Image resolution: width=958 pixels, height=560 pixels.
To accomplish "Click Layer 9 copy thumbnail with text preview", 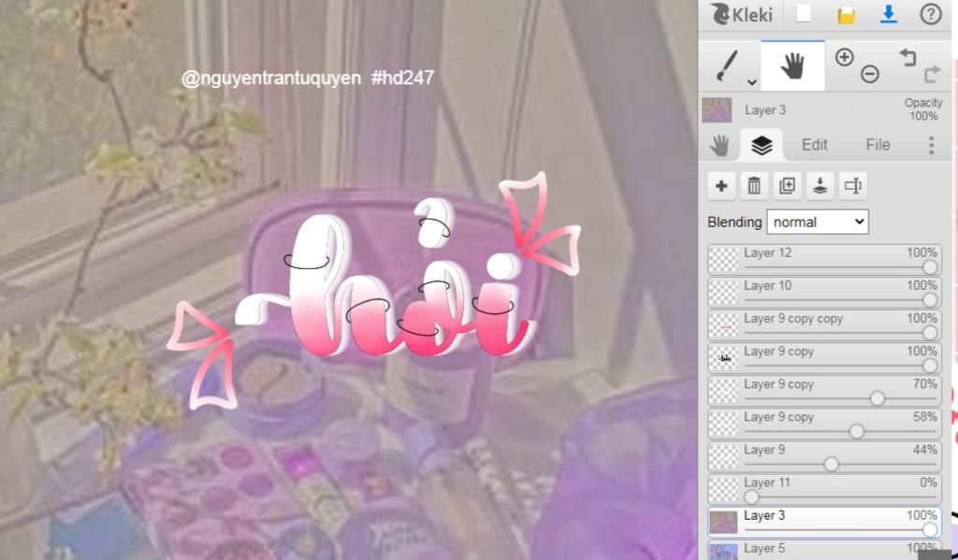I will pyautogui.click(x=723, y=358).
